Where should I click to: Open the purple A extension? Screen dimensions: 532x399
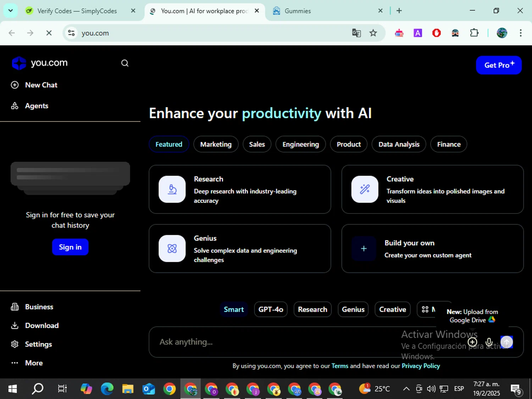tap(418, 33)
